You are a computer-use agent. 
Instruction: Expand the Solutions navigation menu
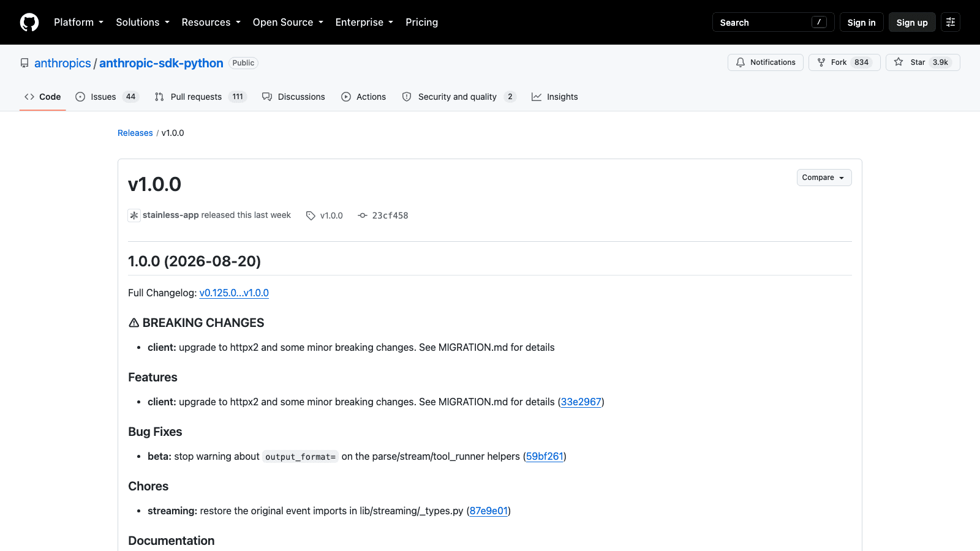click(x=143, y=22)
